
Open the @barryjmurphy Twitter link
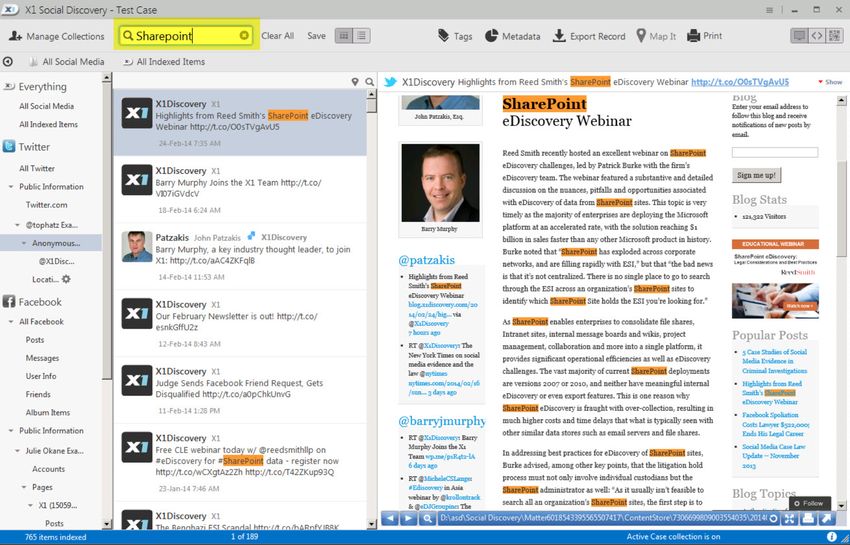[442, 421]
